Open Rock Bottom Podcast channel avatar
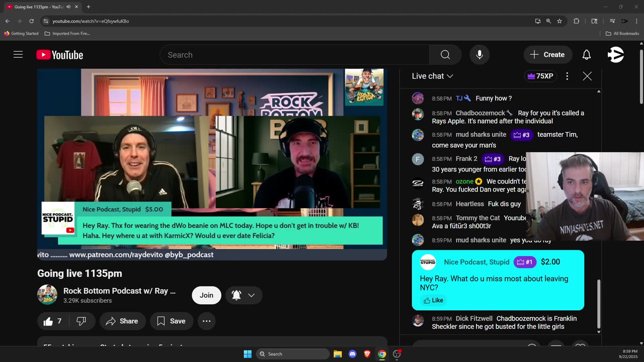The height and width of the screenshot is (362, 644). 47,295
